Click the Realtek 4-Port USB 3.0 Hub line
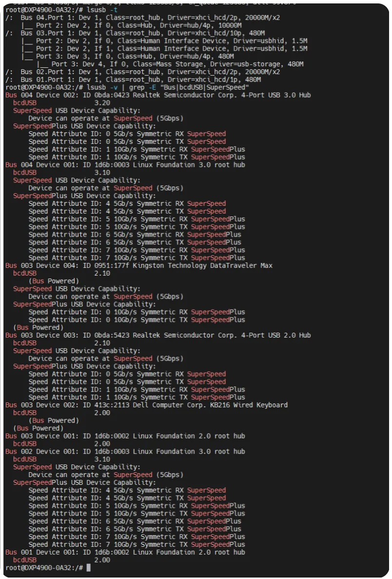Image resolution: width=392 pixels, height=579 pixels. [x=158, y=95]
